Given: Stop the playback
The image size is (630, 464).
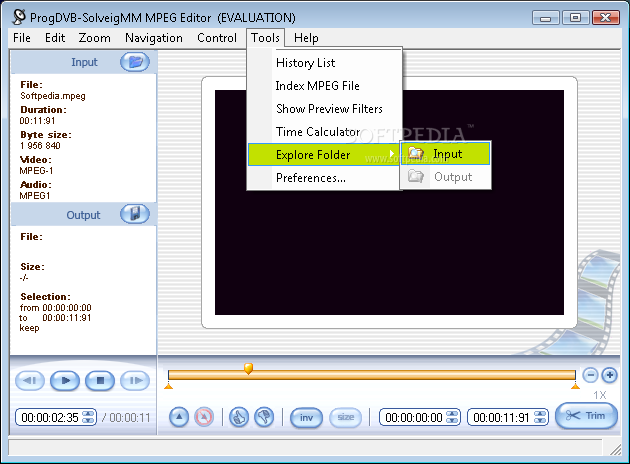Looking at the screenshot, I should tap(100, 380).
